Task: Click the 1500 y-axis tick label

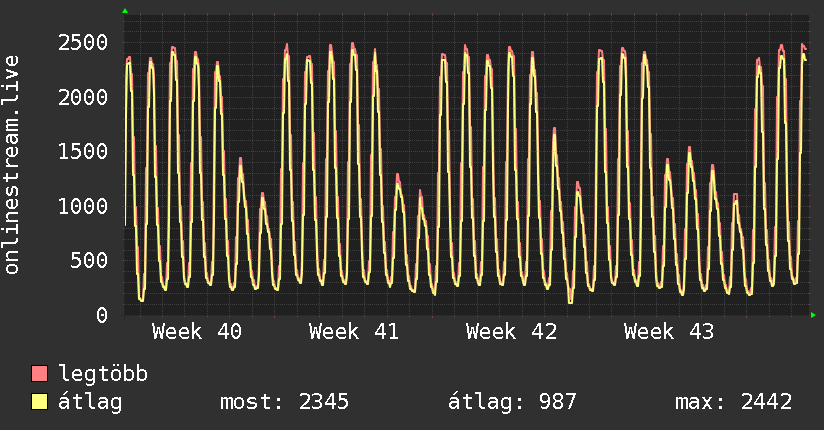Action: coord(83,151)
